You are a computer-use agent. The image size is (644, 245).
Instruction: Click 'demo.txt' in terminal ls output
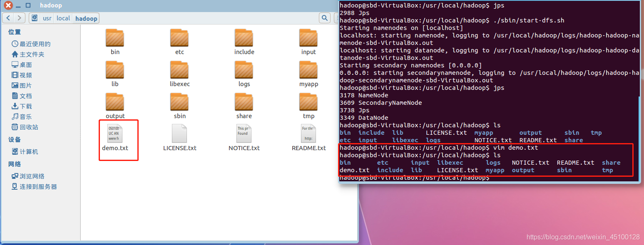[355, 170]
